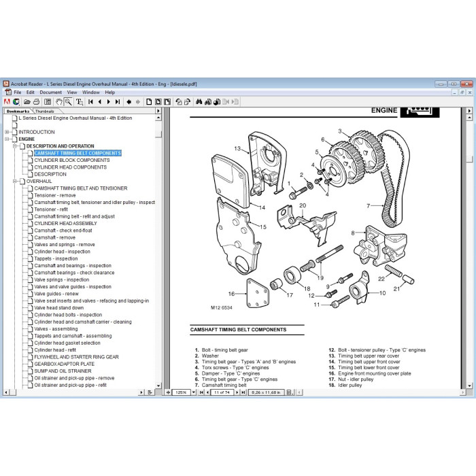
Task: Click the Find binoculars icon
Action: click(x=199, y=102)
